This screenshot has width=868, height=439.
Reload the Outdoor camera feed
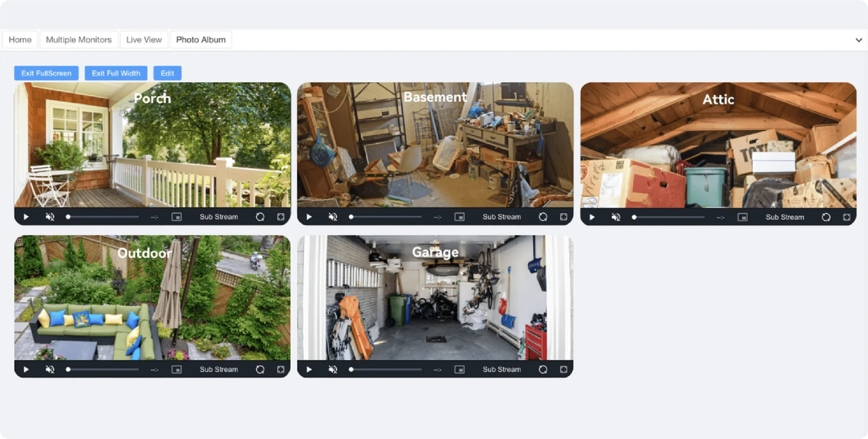tap(260, 369)
